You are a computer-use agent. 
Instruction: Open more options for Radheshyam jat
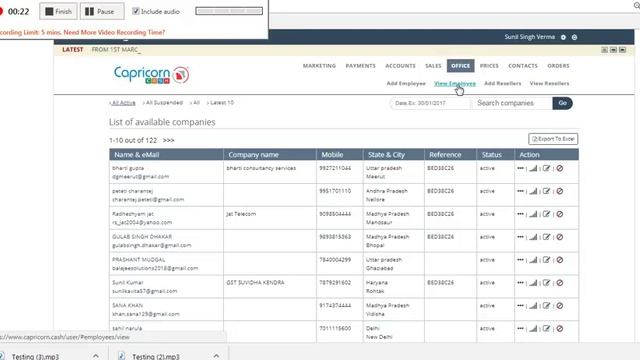point(520,214)
